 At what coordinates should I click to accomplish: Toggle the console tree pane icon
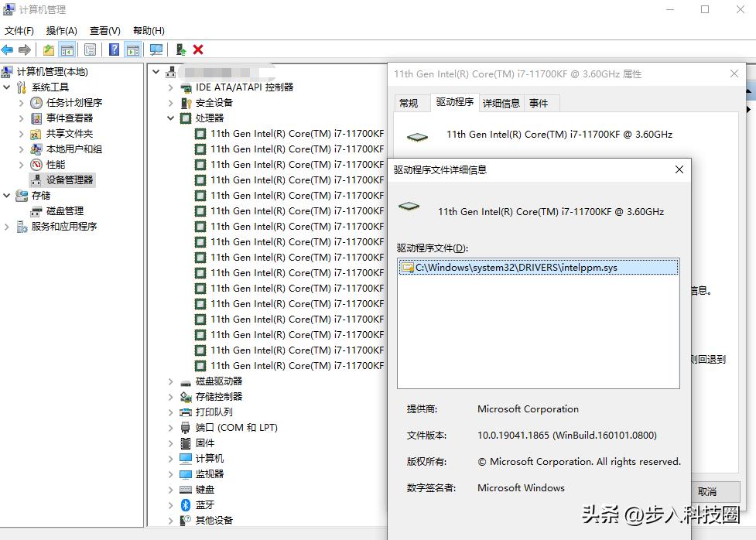click(67, 50)
